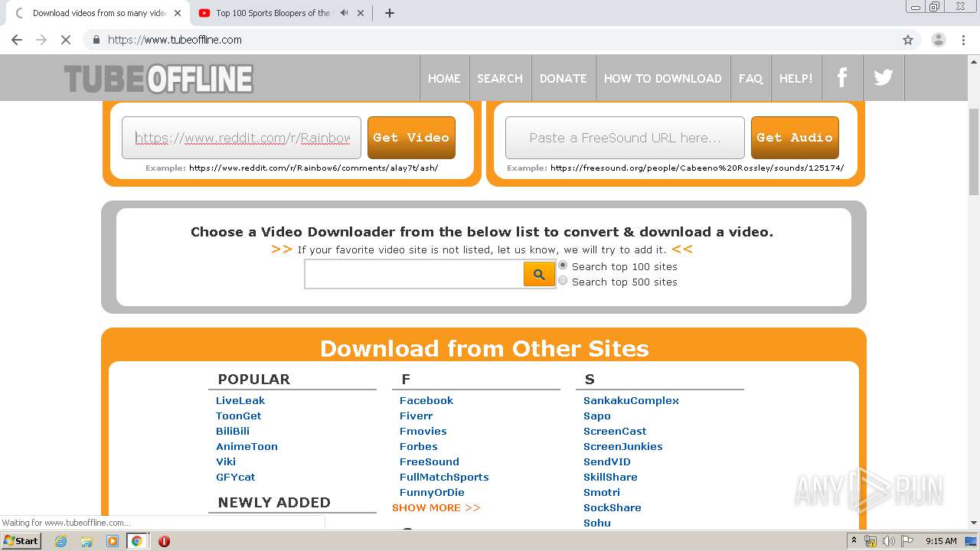Open Internet Explorer from the taskbar
980x551 pixels.
pyautogui.click(x=61, y=541)
